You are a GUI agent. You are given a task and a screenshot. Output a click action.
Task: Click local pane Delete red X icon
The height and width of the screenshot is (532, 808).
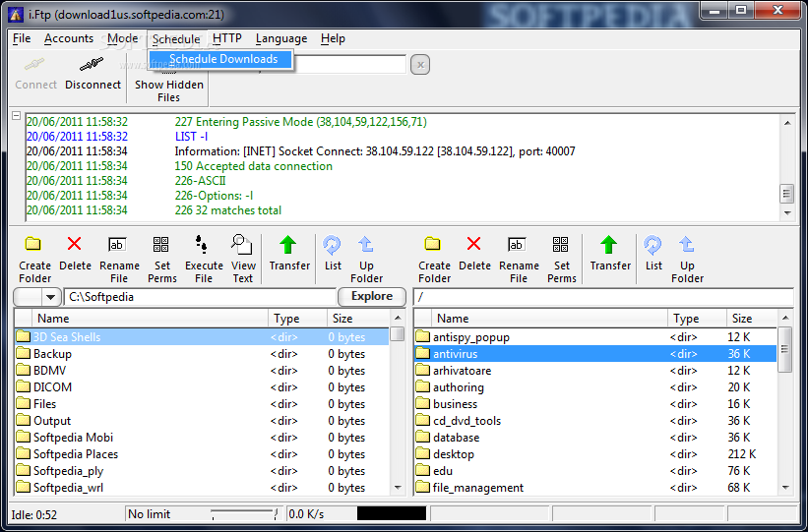tap(75, 244)
